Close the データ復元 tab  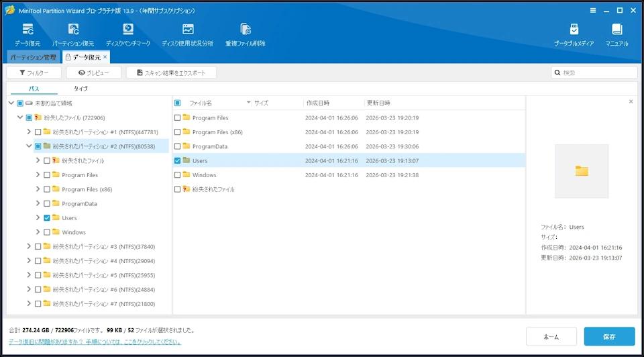tap(105, 57)
